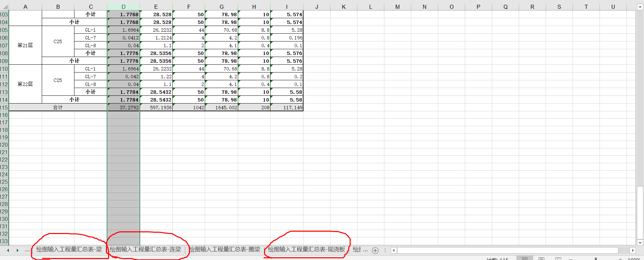Switch to Page Break Preview
Image resolution: width=644 pixels, height=260 pixels.
(x=558, y=259)
